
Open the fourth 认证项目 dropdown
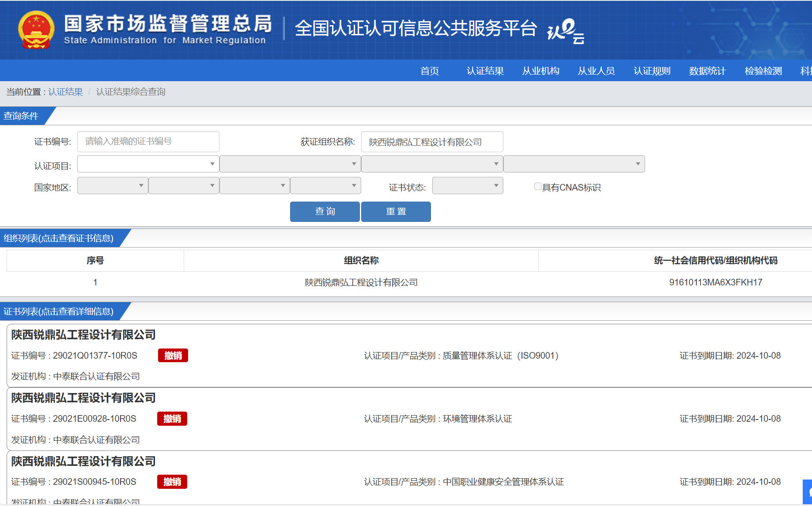click(x=574, y=164)
